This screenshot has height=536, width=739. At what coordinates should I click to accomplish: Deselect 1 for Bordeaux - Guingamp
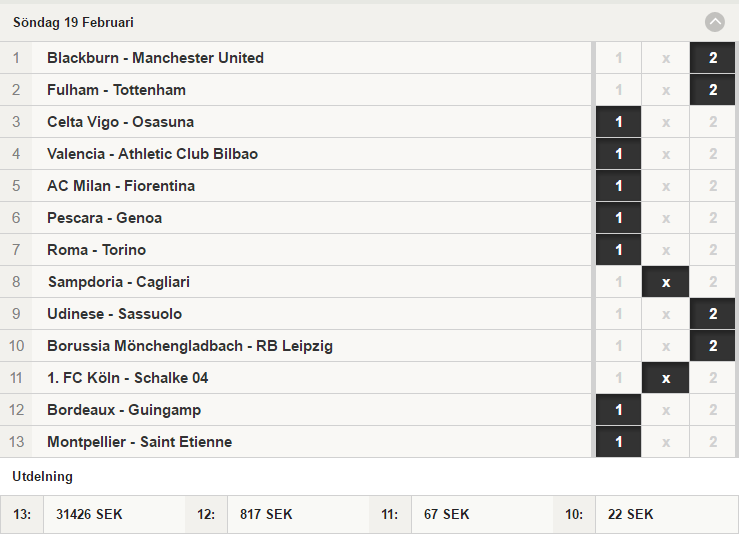pyautogui.click(x=618, y=410)
